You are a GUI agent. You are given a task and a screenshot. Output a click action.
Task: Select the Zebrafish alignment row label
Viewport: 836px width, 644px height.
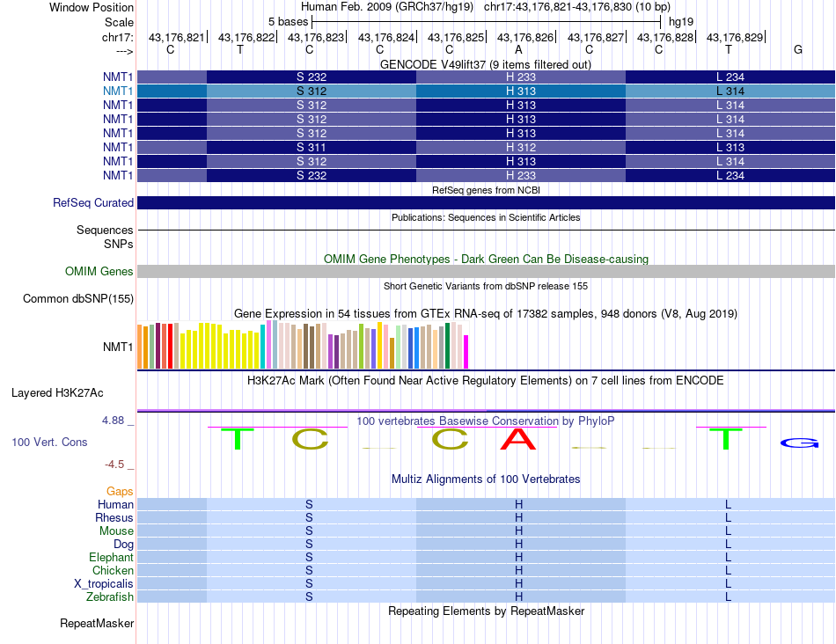tap(110, 596)
